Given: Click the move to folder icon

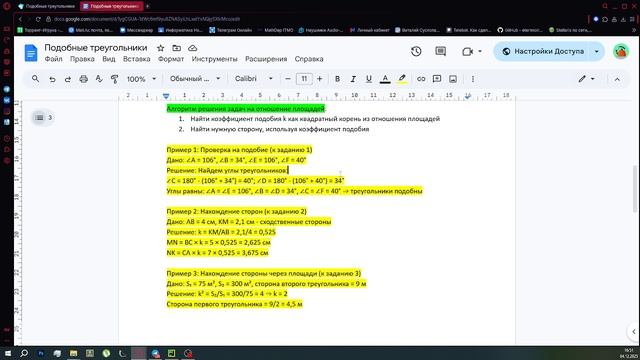Looking at the screenshot, I should click(x=176, y=48).
